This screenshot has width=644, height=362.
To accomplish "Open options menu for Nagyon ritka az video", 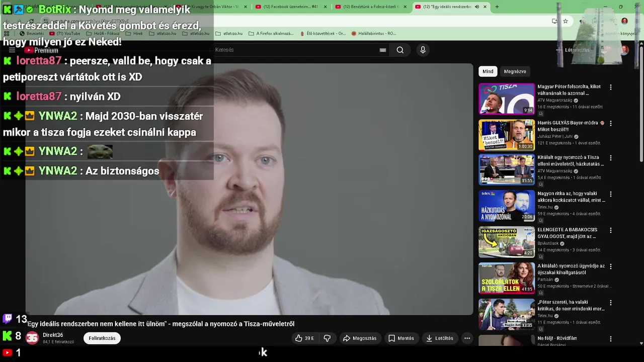I will [x=611, y=194].
